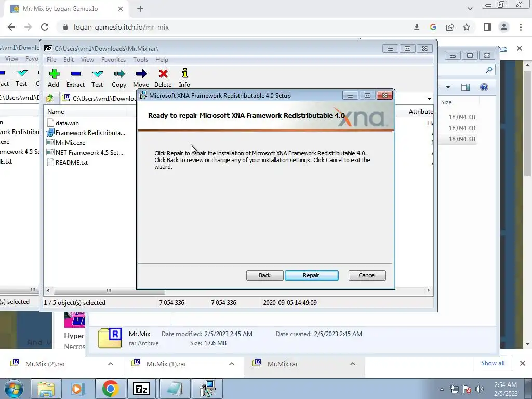The height and width of the screenshot is (399, 532).
Task: Click the Copy arrow icon in 7-Zip
Action: click(119, 74)
